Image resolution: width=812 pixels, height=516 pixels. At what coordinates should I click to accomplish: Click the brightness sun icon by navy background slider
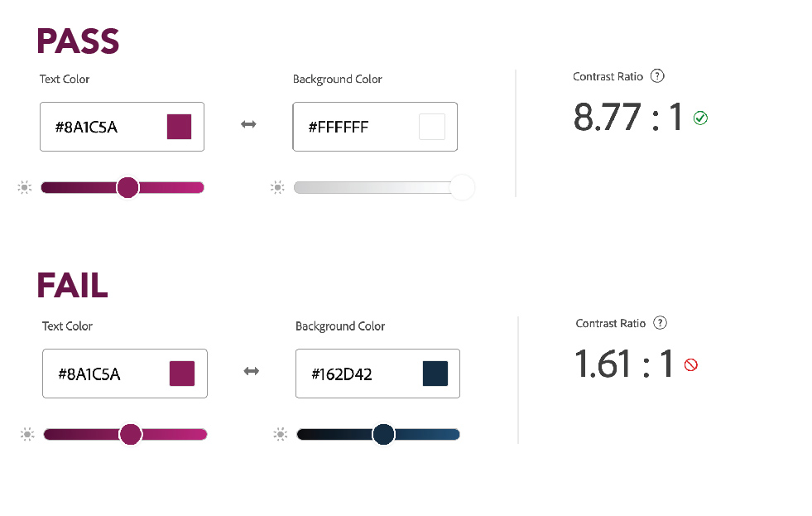coord(281,434)
